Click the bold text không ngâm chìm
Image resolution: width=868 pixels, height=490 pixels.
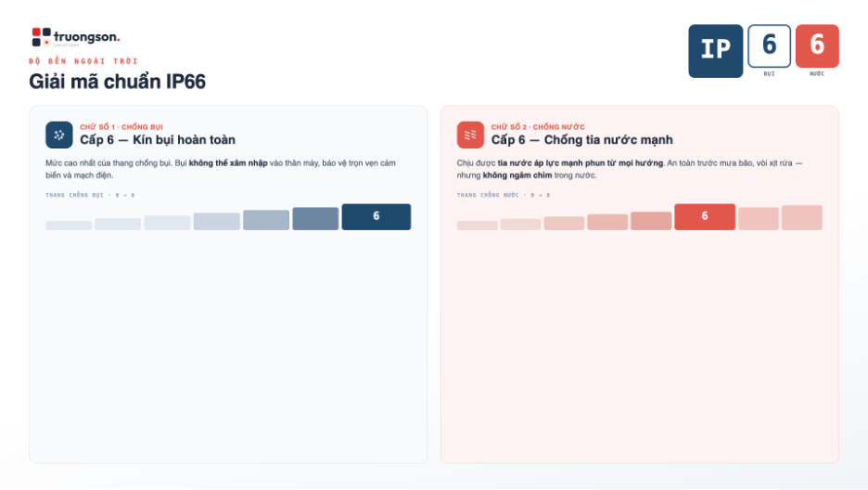tap(517, 175)
